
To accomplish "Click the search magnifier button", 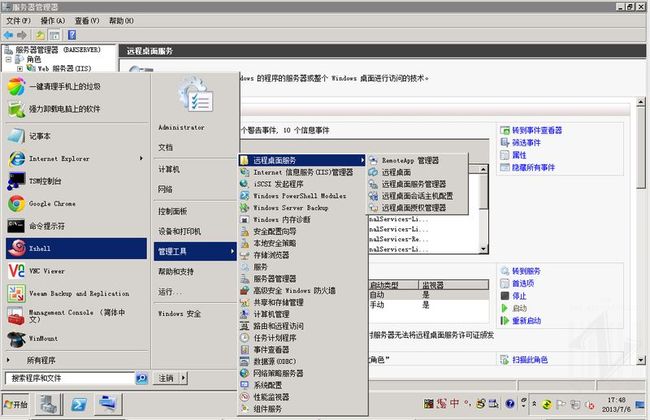I will click(142, 378).
